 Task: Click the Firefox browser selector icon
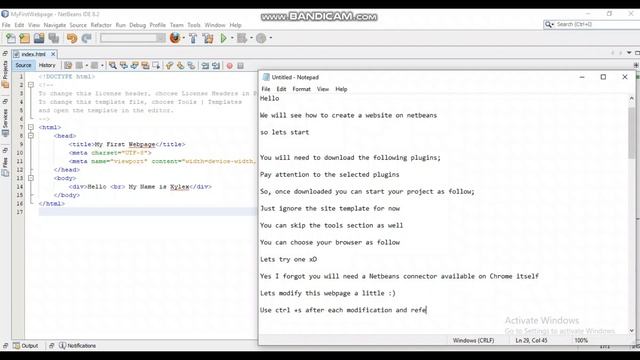[175, 38]
